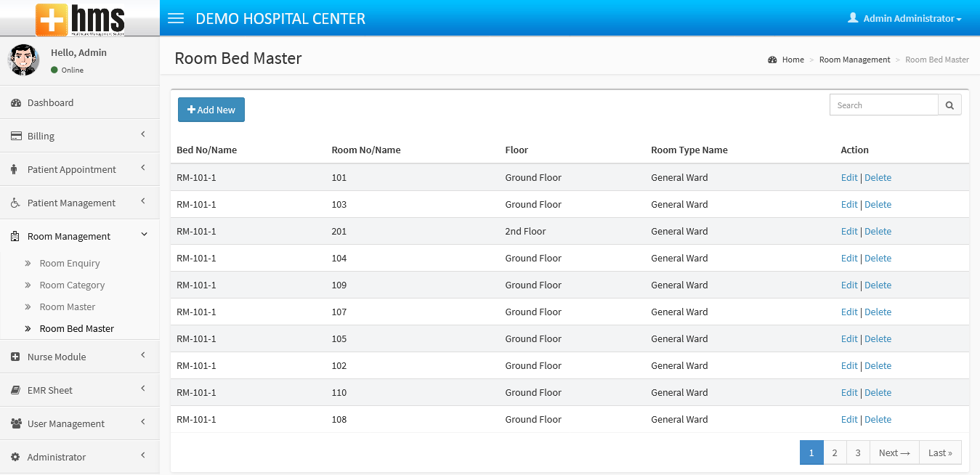Click Edit for room 201 row
The image size is (980, 475).
click(x=849, y=232)
